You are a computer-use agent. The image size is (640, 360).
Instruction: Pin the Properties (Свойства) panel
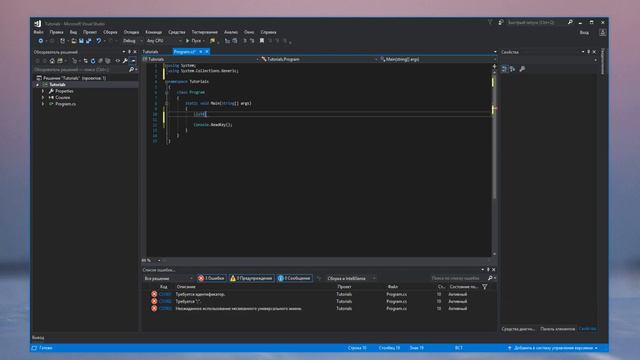point(589,52)
